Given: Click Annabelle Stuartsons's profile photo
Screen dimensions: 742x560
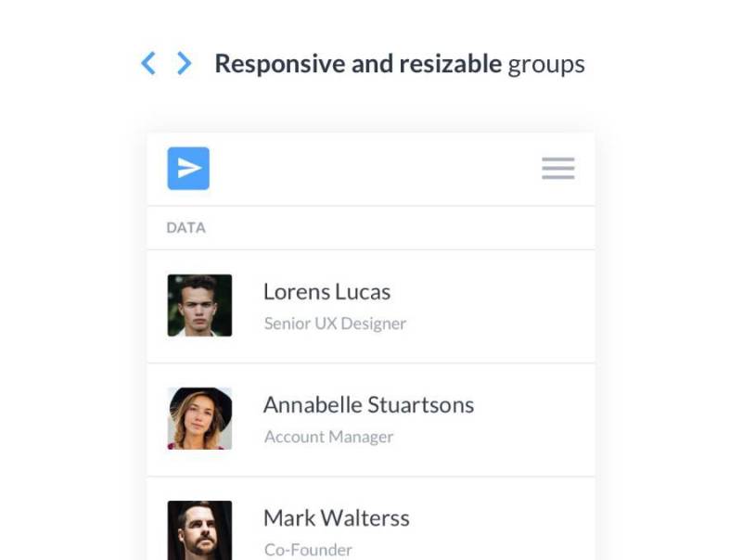Looking at the screenshot, I should click(x=199, y=418).
